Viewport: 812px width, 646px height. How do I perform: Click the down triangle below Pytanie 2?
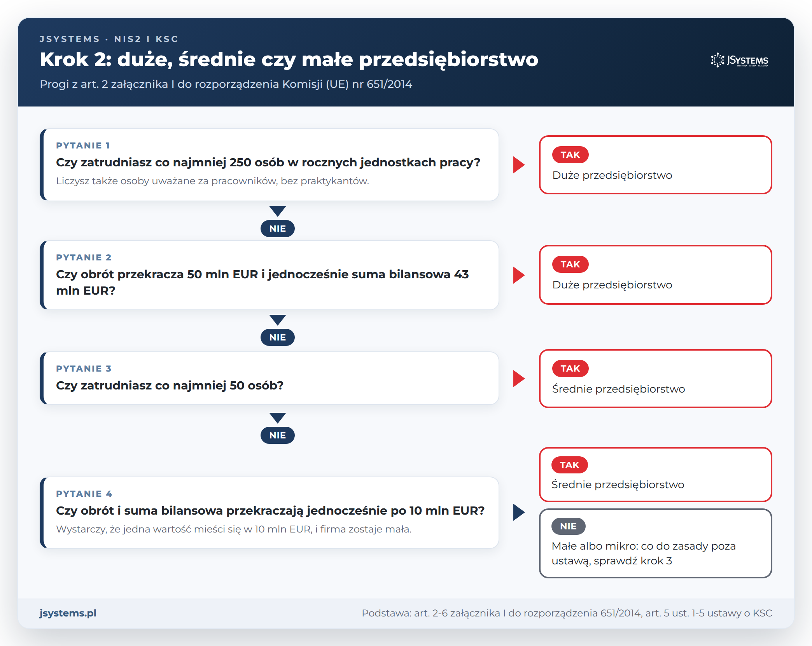click(278, 320)
